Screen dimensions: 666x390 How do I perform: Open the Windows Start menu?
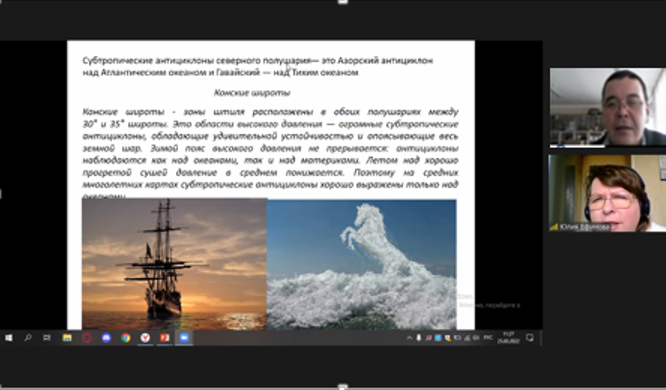[8, 338]
